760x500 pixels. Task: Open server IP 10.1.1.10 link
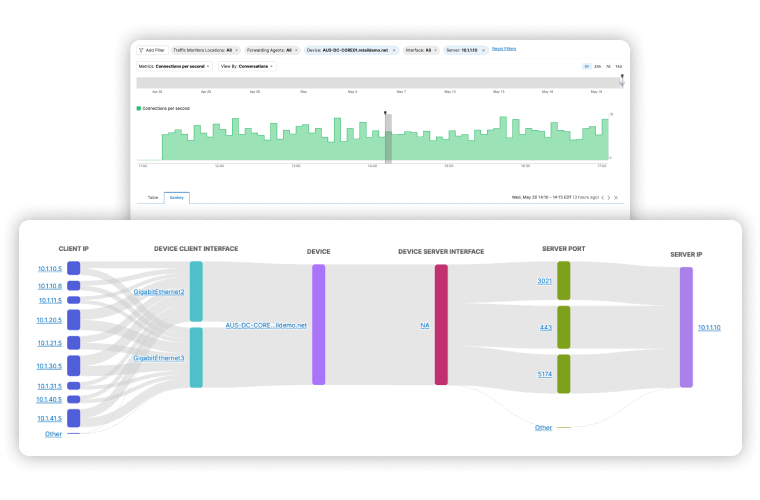(709, 328)
